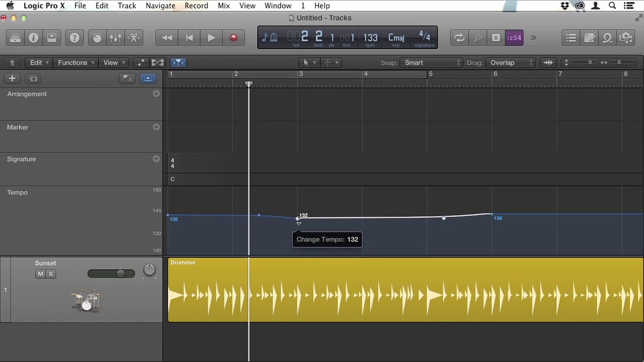Solo the Sunset track
This screenshot has width=644, height=362.
tap(50, 274)
